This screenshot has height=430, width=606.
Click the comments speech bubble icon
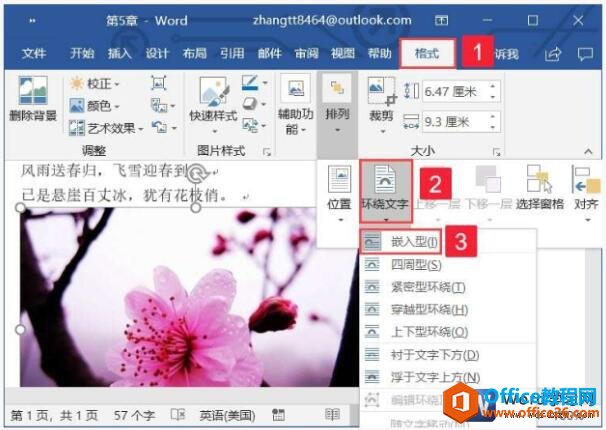tap(585, 54)
